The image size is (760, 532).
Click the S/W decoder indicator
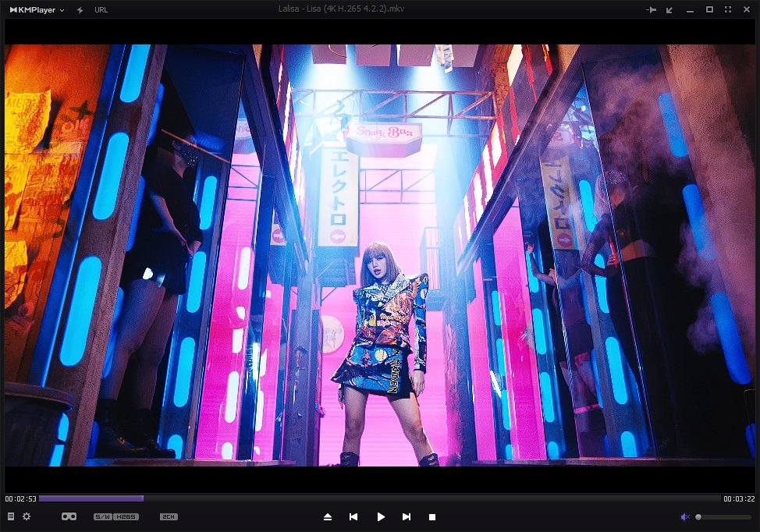103,517
